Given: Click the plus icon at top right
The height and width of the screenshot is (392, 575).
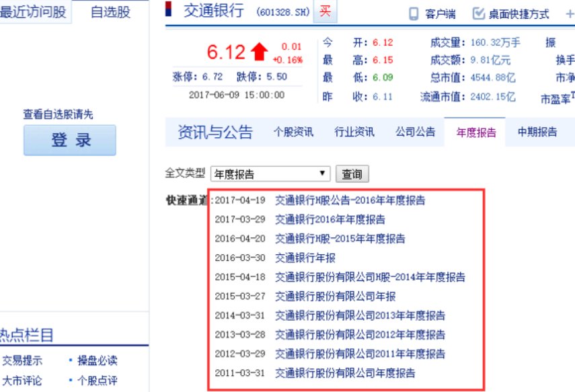Looking at the screenshot, I should point(570,13).
